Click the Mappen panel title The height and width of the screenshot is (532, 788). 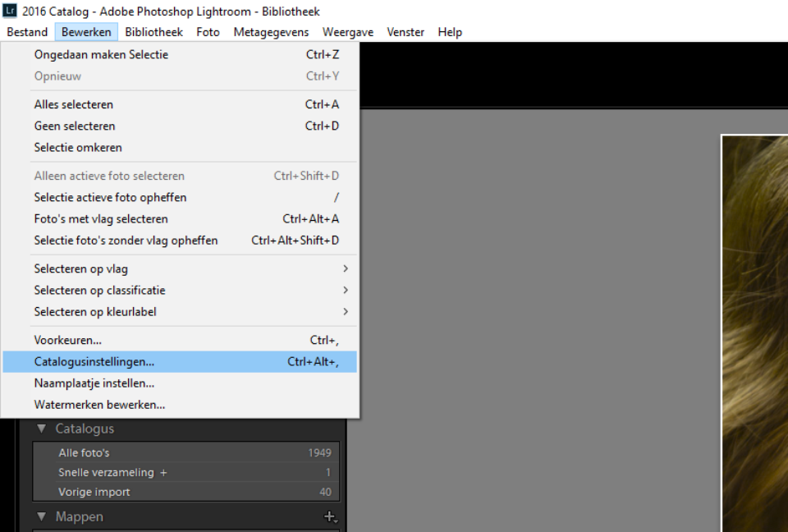coord(80,516)
